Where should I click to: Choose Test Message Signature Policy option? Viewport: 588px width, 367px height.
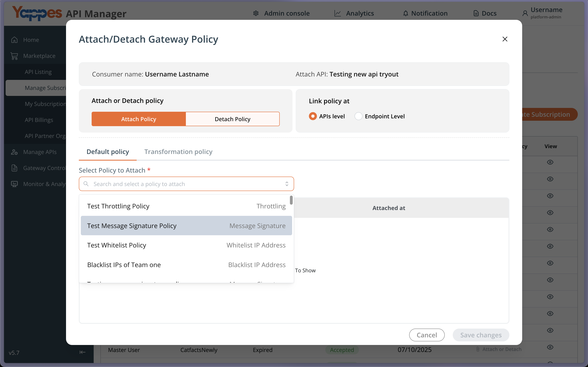click(186, 226)
